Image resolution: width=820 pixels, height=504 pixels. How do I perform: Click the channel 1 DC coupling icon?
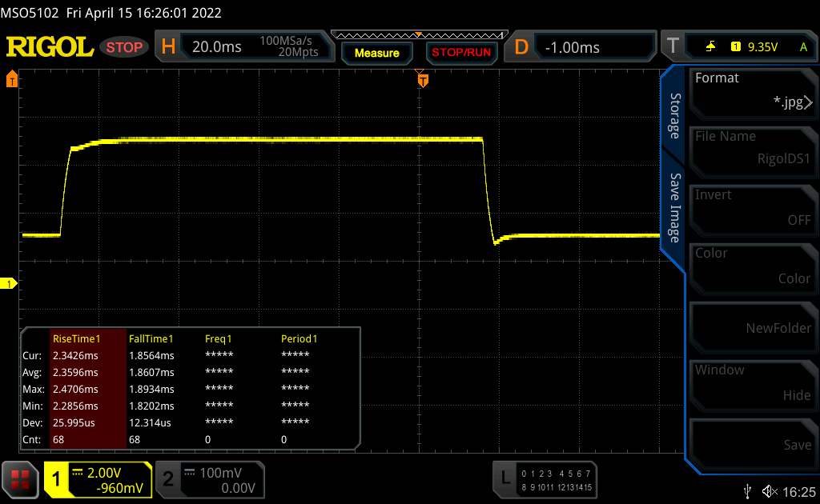pyautogui.click(x=78, y=472)
